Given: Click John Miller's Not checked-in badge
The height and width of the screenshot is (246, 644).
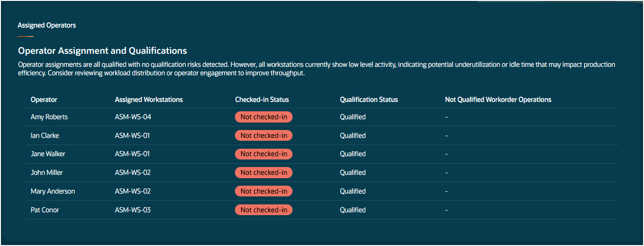Looking at the screenshot, I should click(x=263, y=173).
